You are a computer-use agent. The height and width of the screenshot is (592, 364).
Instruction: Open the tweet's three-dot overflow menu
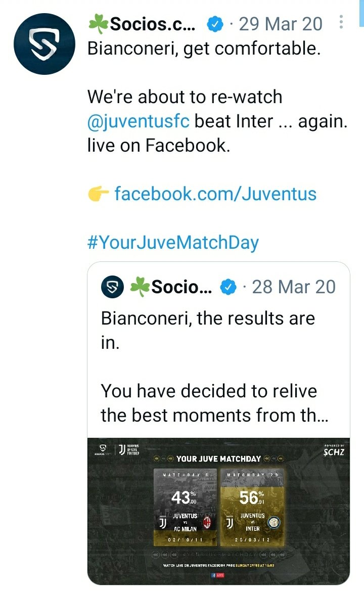click(341, 23)
